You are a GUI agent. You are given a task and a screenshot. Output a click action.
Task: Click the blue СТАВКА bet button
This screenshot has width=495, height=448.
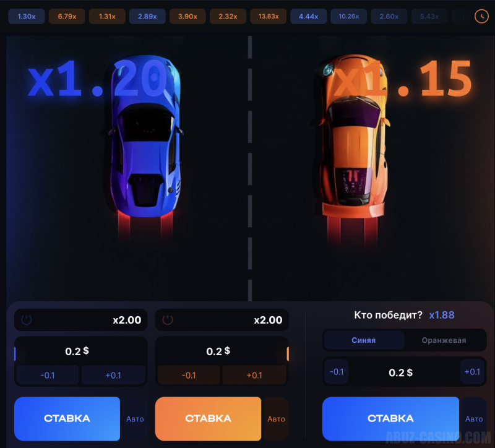(x=67, y=418)
